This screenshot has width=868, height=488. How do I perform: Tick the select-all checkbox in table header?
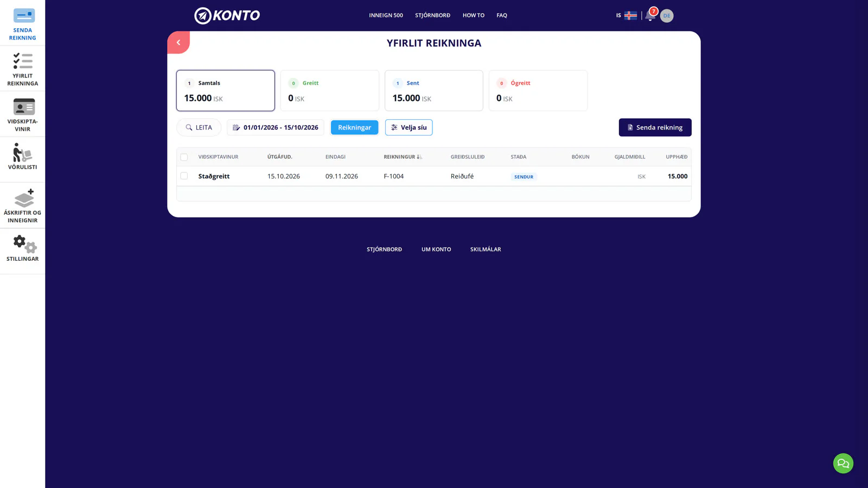pos(184,157)
